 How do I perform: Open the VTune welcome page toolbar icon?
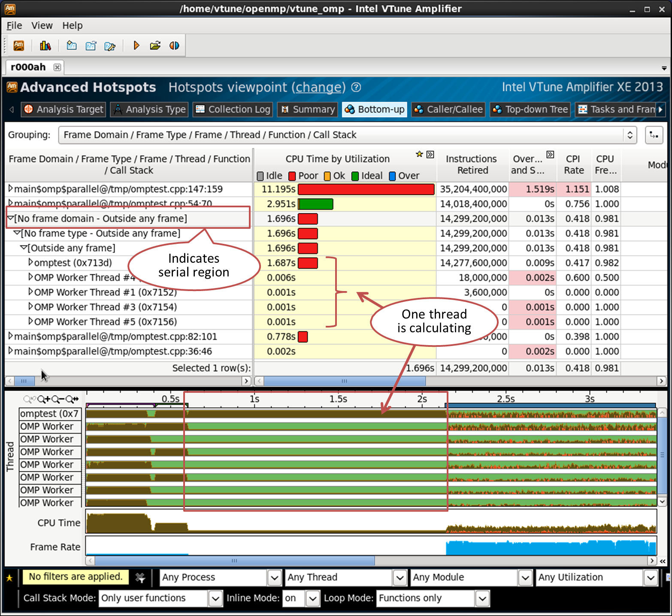click(19, 46)
